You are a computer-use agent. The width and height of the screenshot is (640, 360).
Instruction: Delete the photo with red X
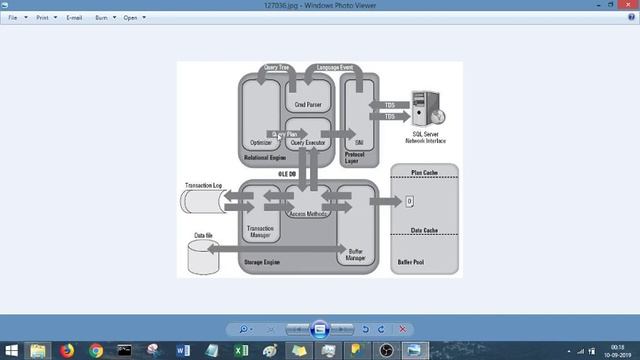coord(402,329)
